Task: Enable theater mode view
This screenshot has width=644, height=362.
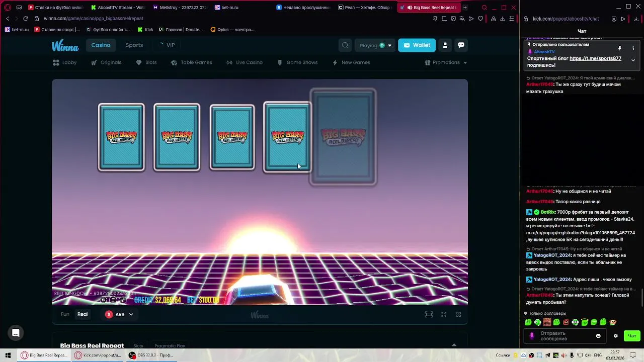Action: coord(429,314)
